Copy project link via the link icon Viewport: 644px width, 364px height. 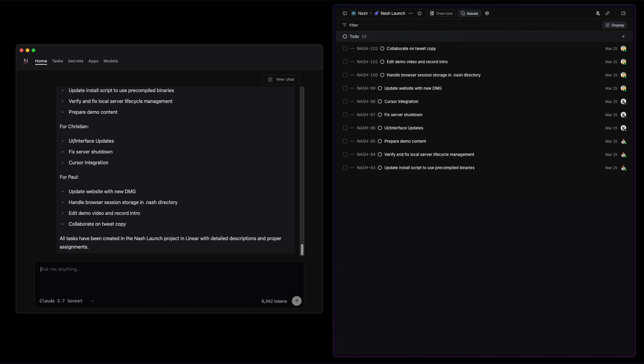click(607, 13)
